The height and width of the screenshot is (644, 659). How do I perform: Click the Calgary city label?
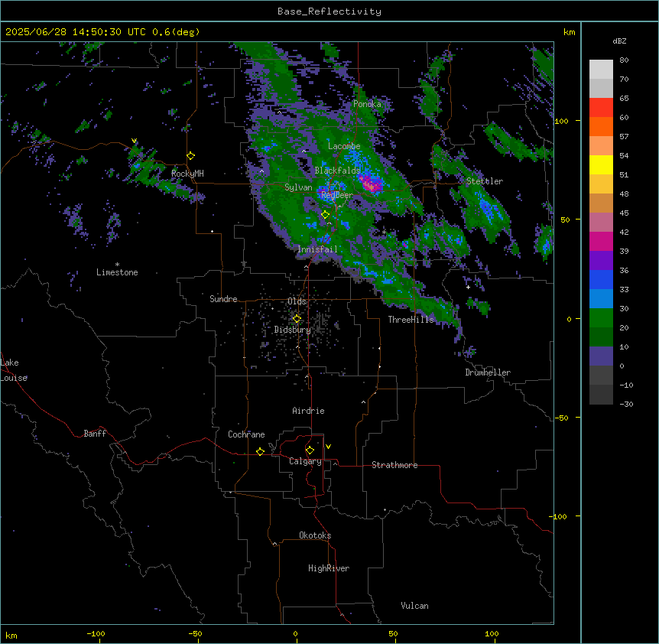tap(305, 461)
